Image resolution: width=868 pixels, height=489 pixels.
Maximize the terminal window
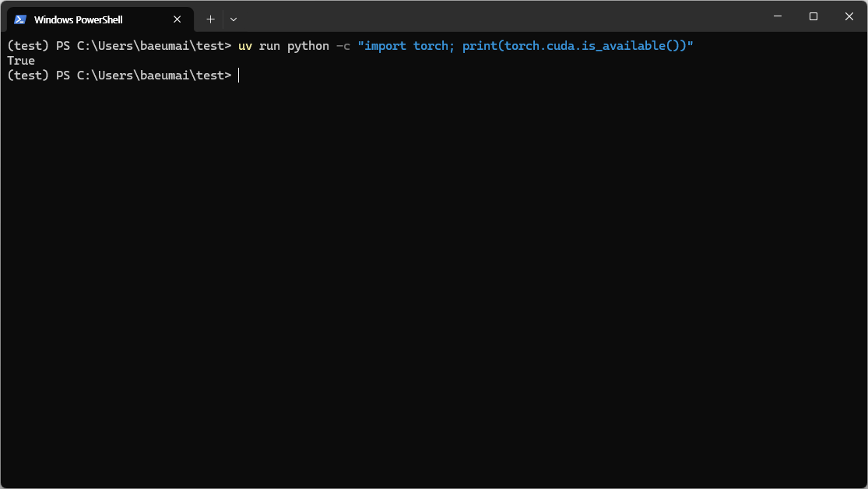pos(814,16)
